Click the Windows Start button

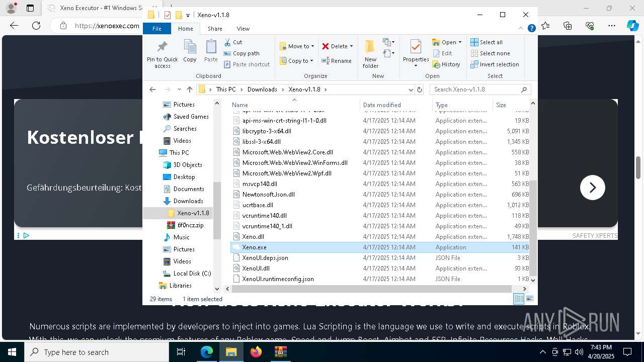click(x=12, y=352)
